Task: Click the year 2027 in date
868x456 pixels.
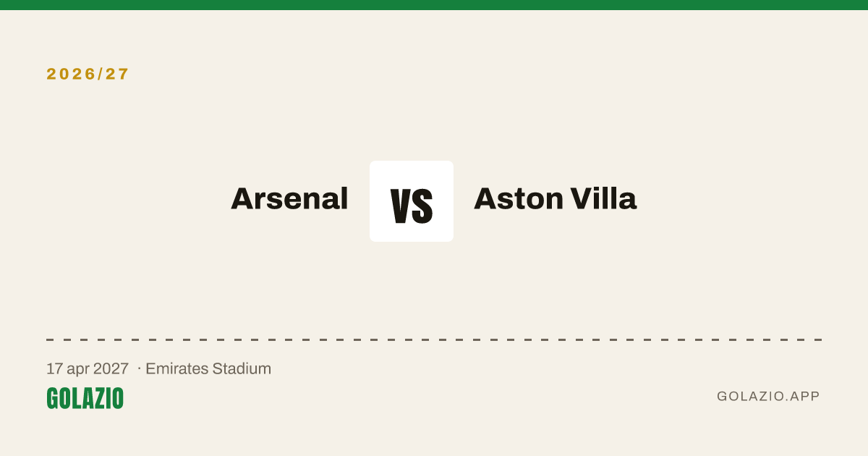Action: point(111,368)
